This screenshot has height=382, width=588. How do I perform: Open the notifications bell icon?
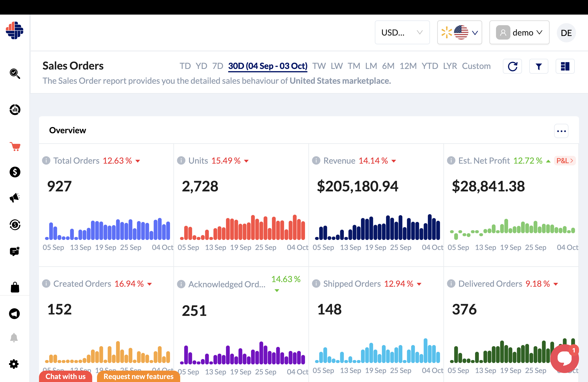(x=14, y=338)
